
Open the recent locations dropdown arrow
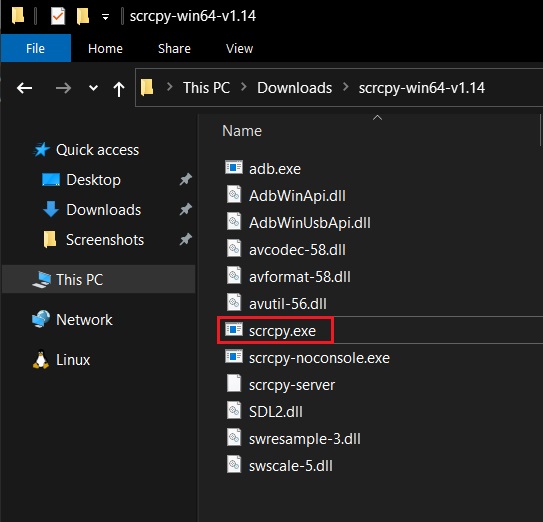pyautogui.click(x=93, y=88)
